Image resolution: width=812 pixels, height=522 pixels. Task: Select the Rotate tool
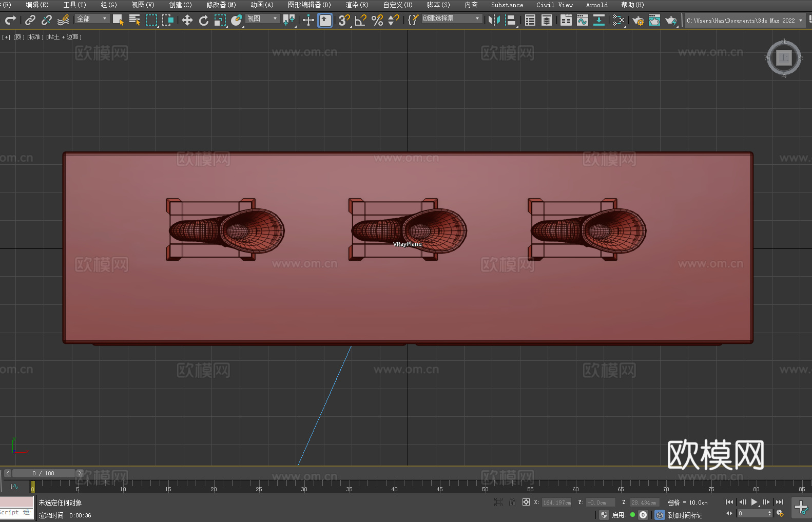point(204,20)
